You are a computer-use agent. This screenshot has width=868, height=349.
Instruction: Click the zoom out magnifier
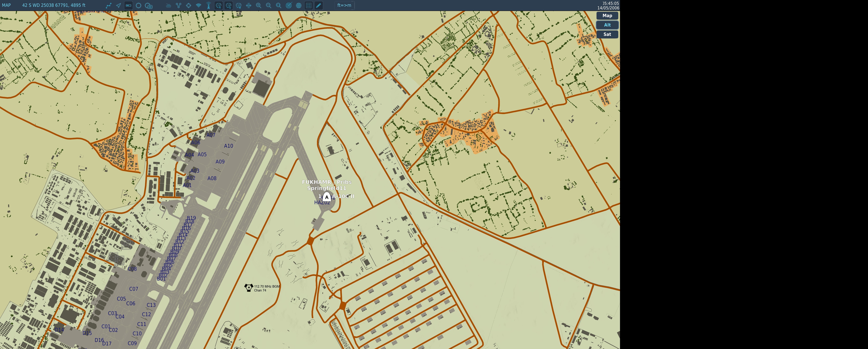[x=269, y=5]
